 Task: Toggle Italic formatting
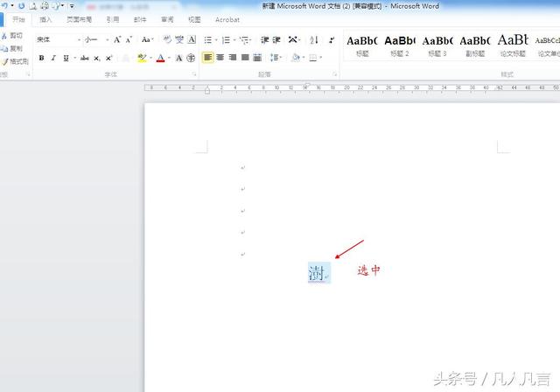tap(53, 58)
